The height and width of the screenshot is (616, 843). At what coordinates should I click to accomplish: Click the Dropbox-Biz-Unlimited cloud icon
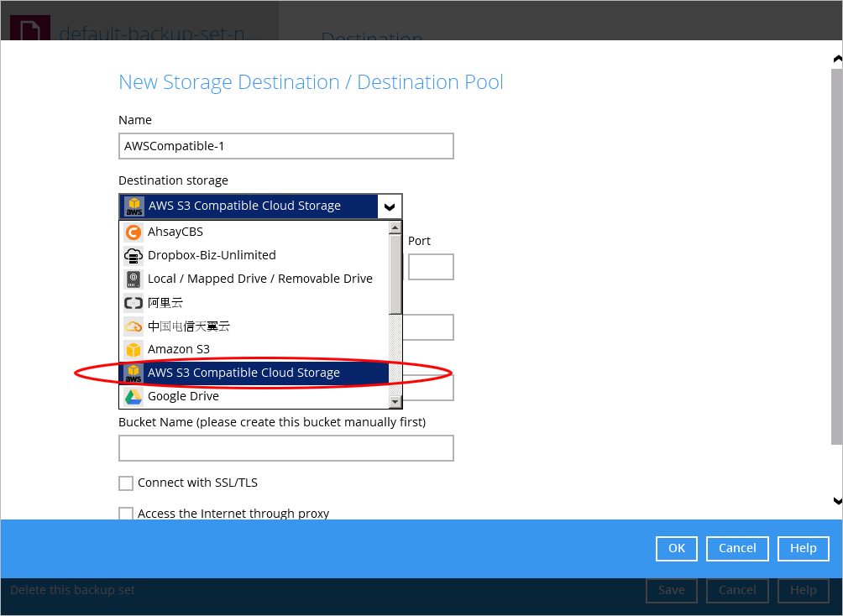click(x=134, y=255)
